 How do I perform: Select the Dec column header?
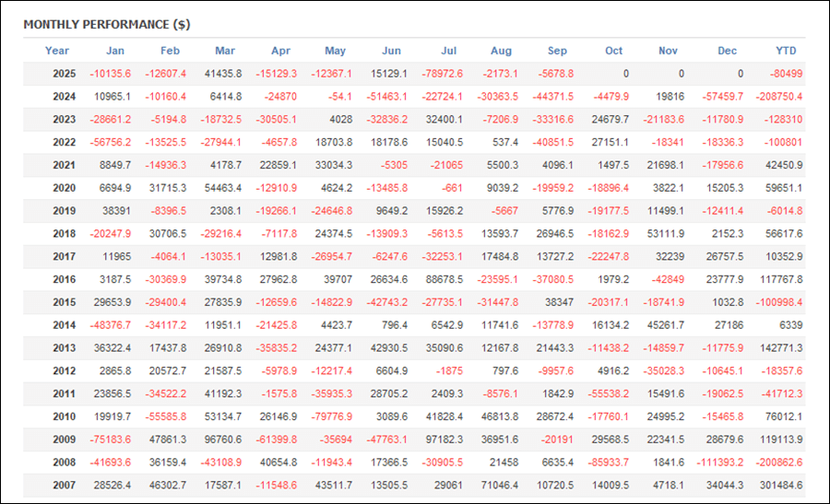coord(728,51)
